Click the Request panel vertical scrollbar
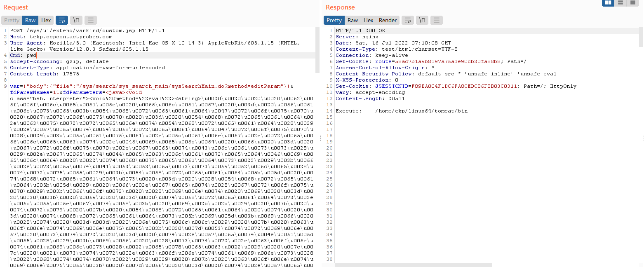 pos(317,50)
